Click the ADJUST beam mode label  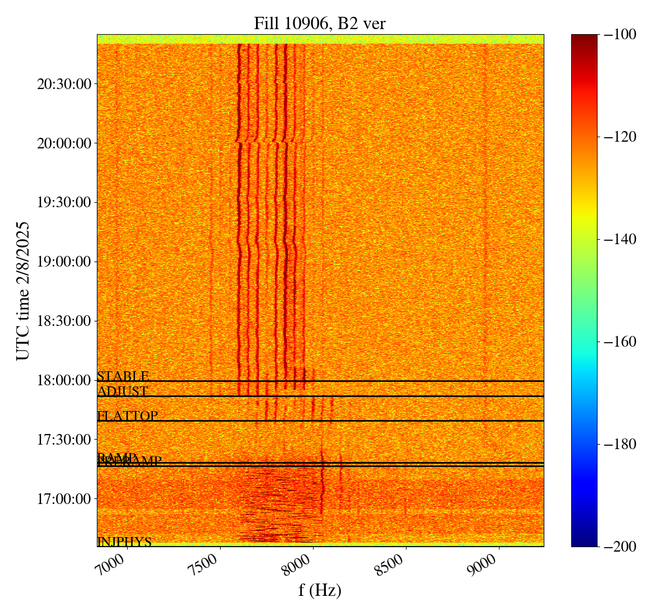tap(123, 391)
